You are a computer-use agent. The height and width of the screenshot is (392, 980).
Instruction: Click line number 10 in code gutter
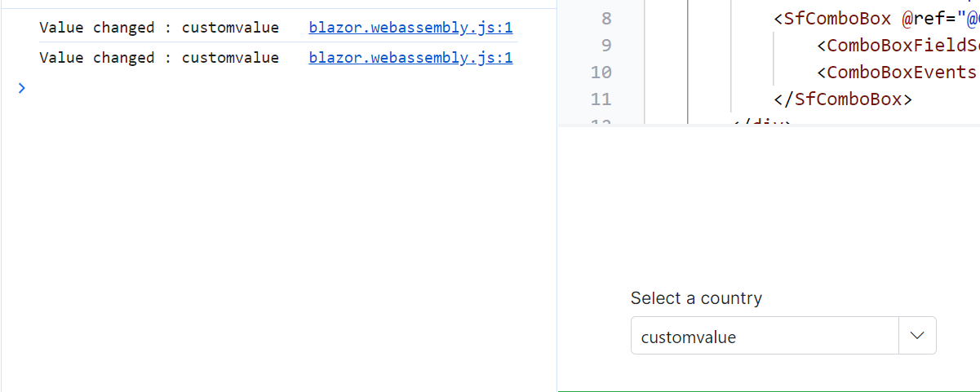coord(601,73)
